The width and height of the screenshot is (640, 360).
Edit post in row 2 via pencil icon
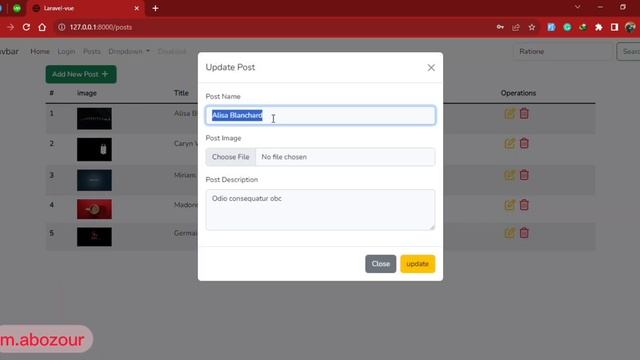(x=509, y=143)
